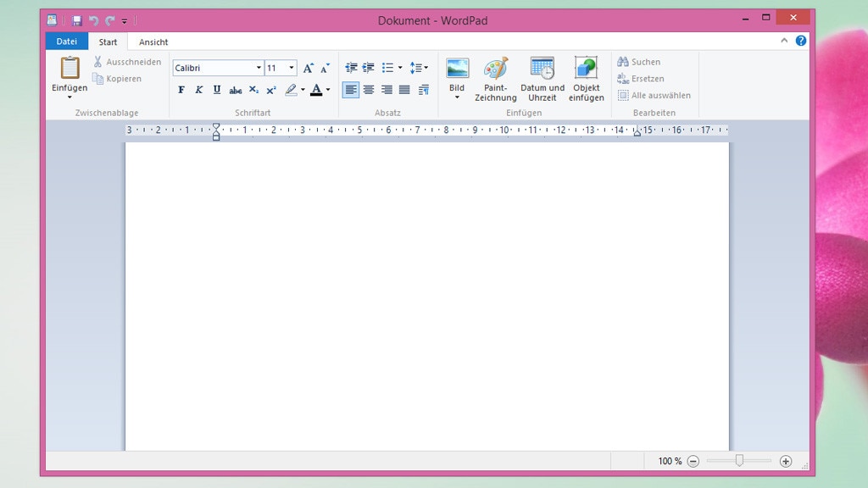This screenshot has width=868, height=488.
Task: Increase font size with grow button
Action: click(309, 68)
